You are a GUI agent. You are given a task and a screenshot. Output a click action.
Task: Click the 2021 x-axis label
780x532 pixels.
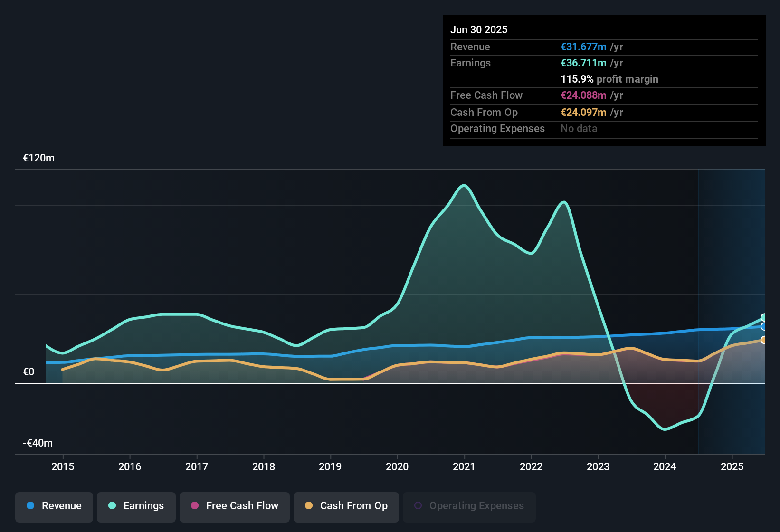click(464, 467)
